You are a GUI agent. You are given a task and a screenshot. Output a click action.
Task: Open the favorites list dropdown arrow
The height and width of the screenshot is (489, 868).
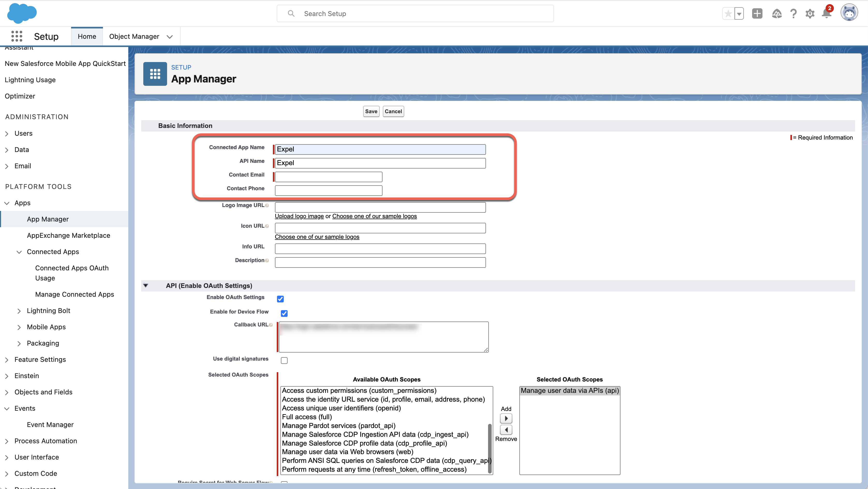[x=739, y=14]
